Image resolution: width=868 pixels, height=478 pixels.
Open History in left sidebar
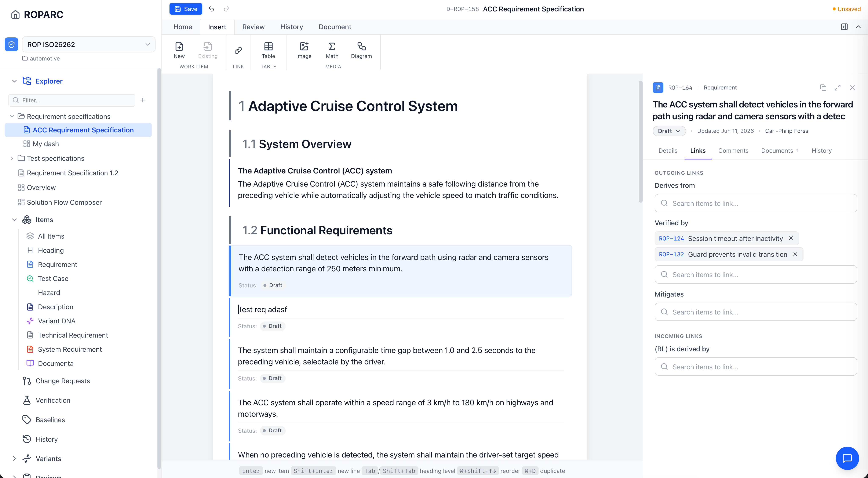click(x=47, y=439)
